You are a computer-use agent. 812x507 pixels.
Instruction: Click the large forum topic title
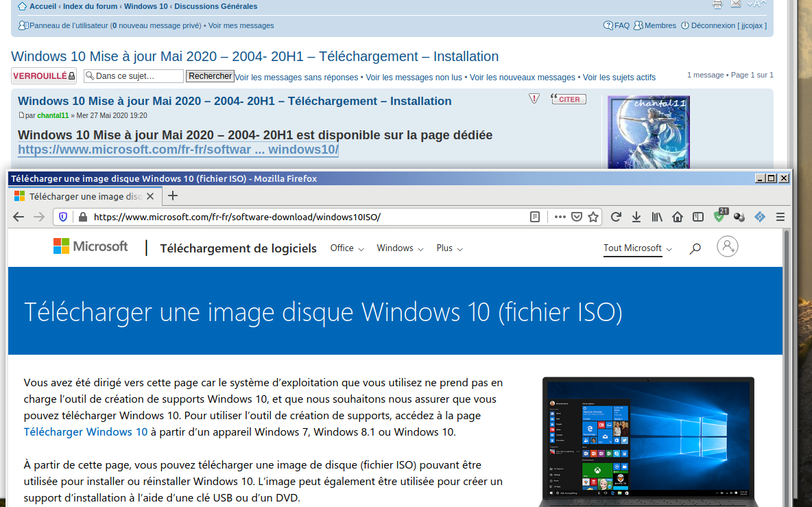255,56
